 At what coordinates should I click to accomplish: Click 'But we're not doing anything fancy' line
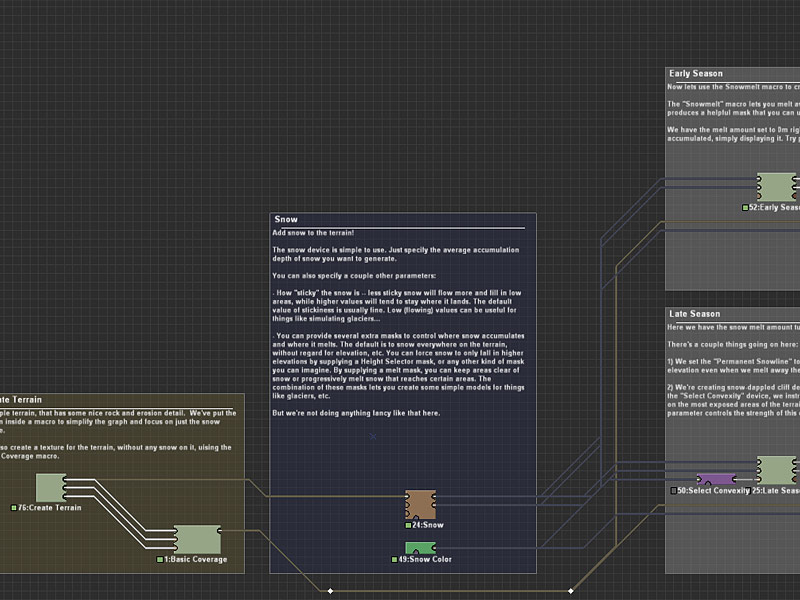point(356,413)
